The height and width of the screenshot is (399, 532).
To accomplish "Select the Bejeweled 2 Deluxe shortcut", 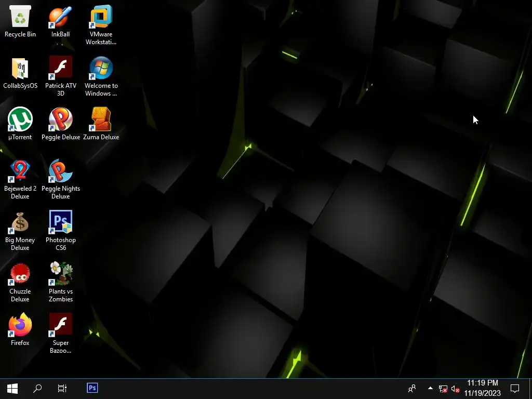I will click(20, 179).
